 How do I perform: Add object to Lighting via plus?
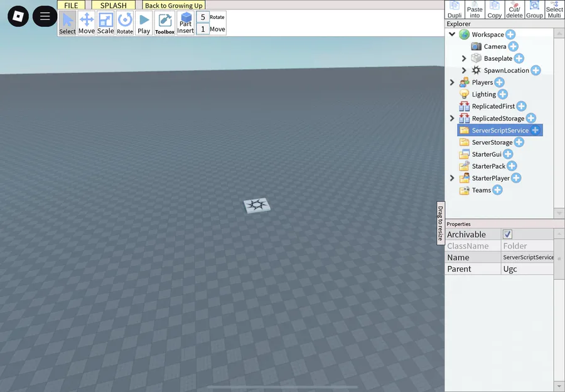coord(503,94)
